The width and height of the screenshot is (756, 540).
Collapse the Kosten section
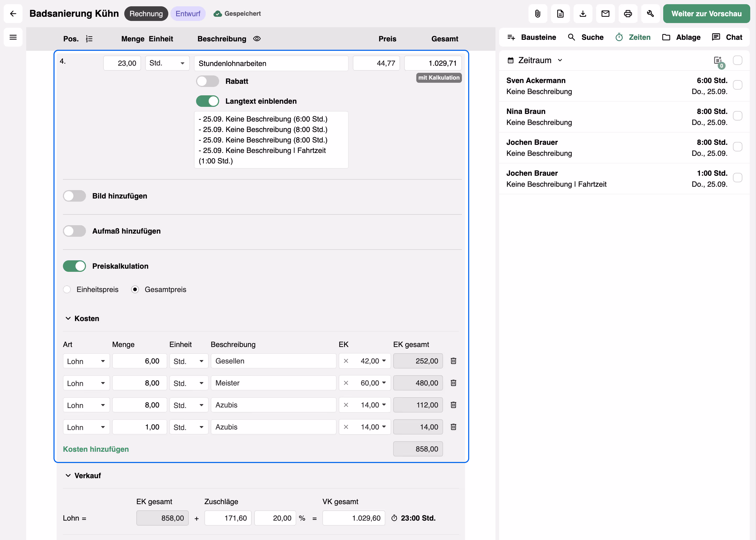pos(68,318)
